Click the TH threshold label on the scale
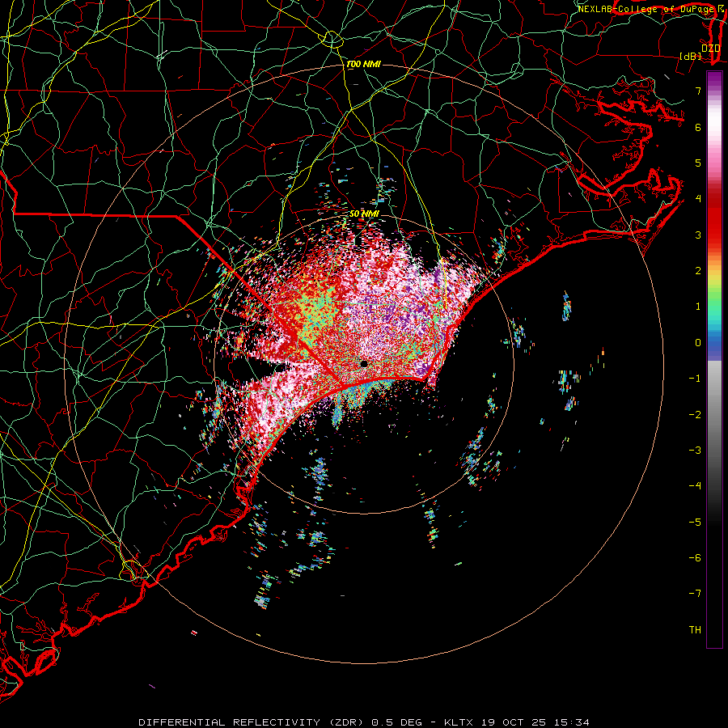The width and height of the screenshot is (728, 728). pyautogui.click(x=695, y=629)
